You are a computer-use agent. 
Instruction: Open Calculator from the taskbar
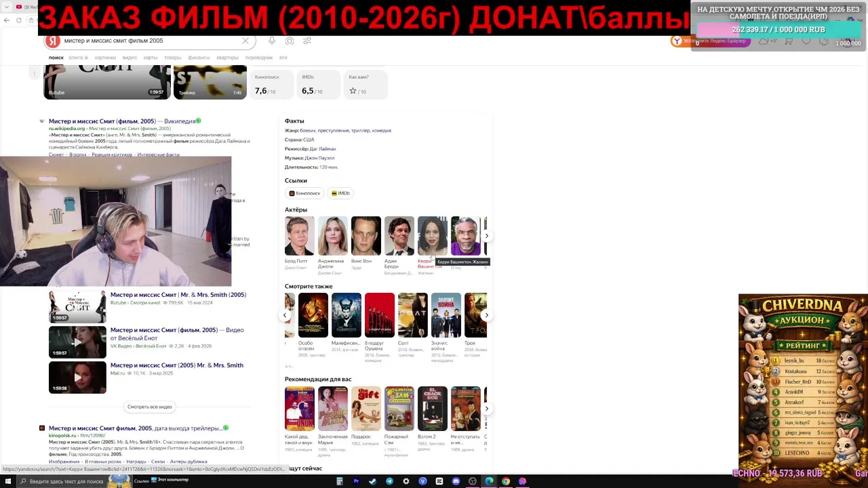click(340, 481)
